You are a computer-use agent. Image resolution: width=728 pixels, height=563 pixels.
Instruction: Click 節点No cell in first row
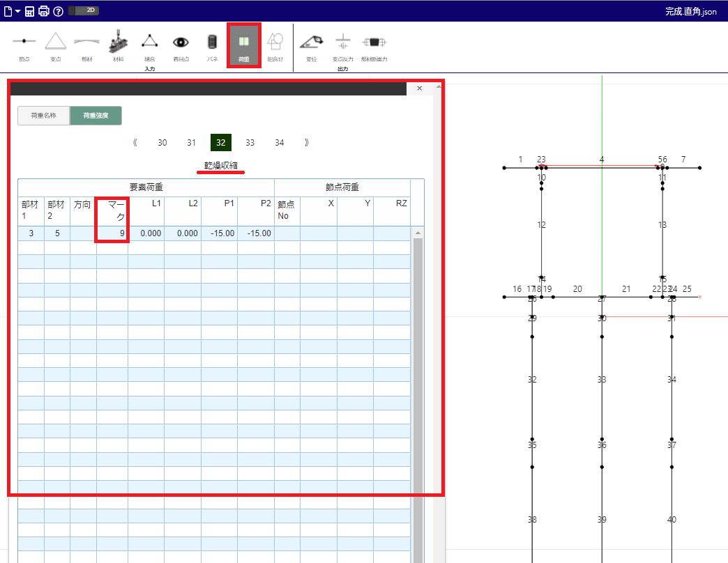(x=287, y=233)
